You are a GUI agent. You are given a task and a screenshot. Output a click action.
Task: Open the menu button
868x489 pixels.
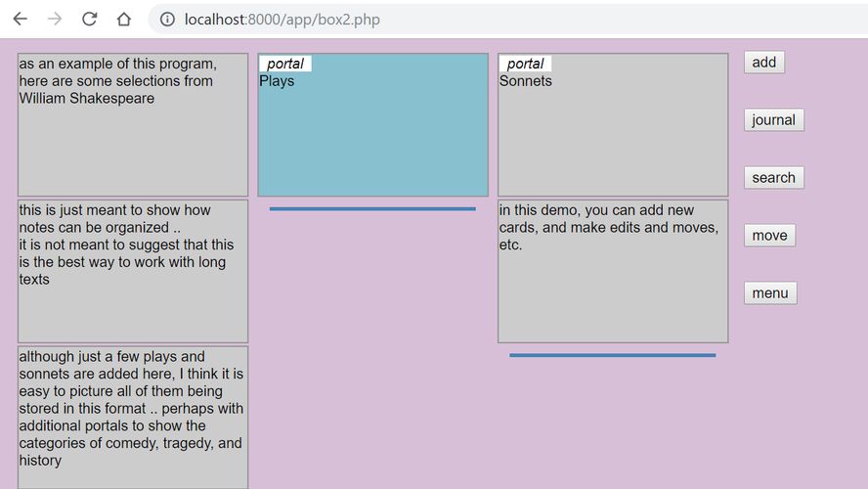[x=769, y=293]
